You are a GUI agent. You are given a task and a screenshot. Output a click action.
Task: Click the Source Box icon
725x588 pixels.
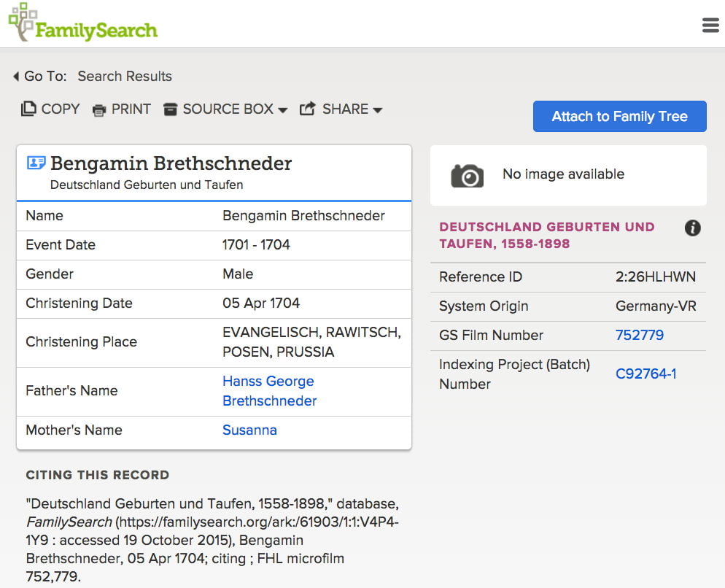pos(171,109)
